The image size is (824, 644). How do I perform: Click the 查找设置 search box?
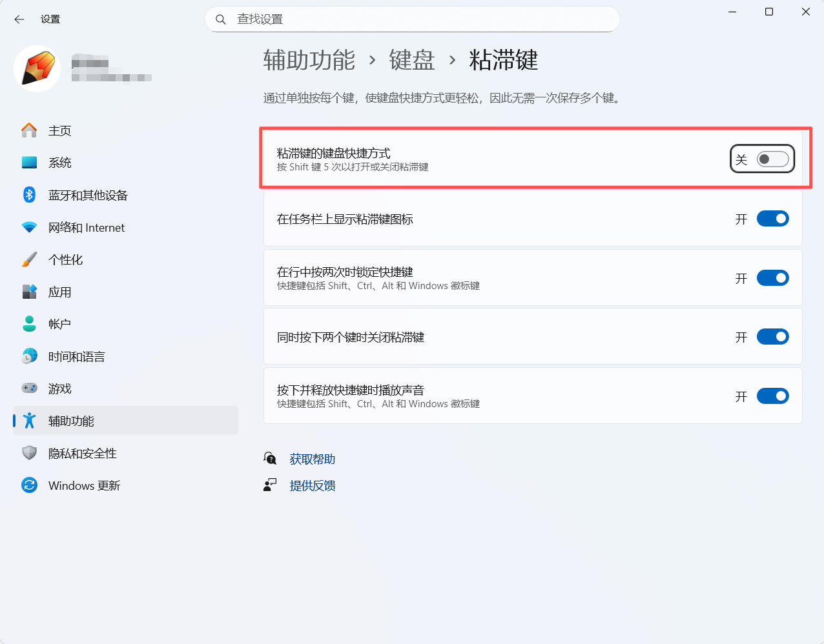[x=412, y=19]
